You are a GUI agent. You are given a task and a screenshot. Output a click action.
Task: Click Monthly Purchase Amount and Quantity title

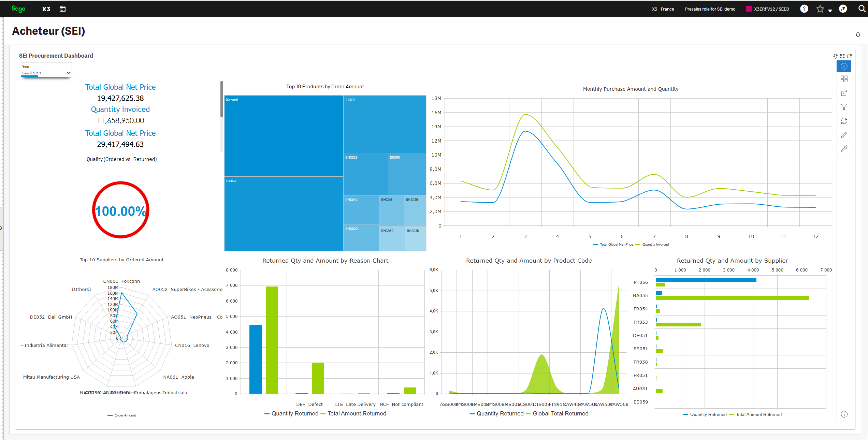pyautogui.click(x=631, y=89)
